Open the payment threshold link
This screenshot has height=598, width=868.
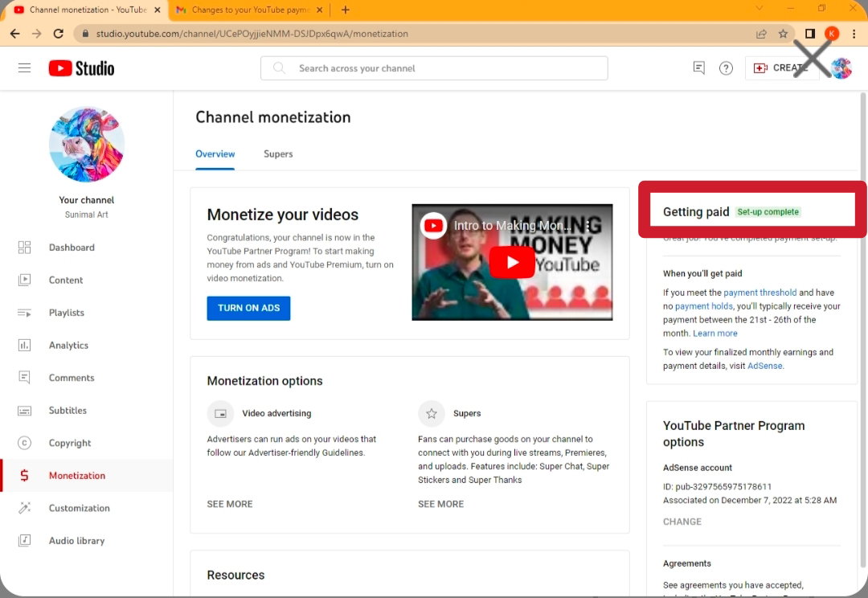point(759,293)
